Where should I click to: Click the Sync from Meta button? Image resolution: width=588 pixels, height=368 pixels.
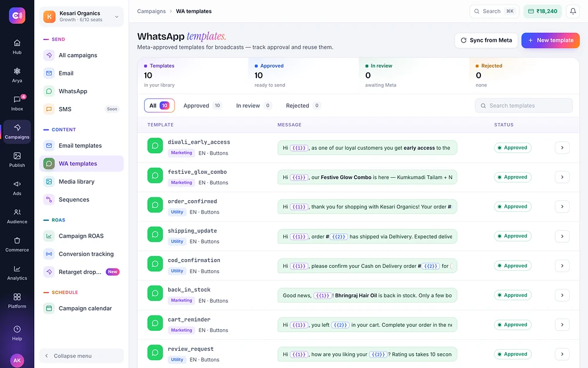pyautogui.click(x=486, y=40)
